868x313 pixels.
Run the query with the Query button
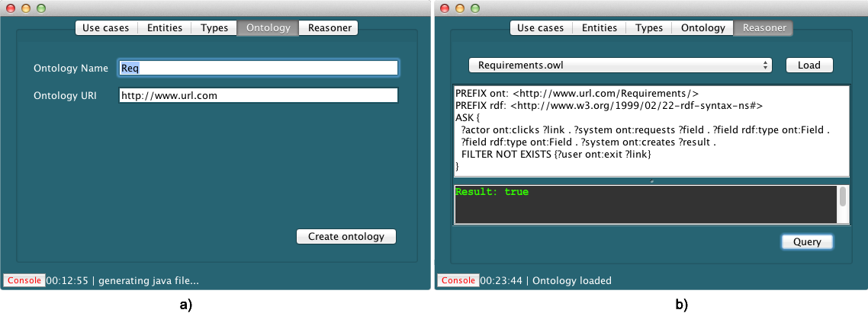tap(807, 242)
